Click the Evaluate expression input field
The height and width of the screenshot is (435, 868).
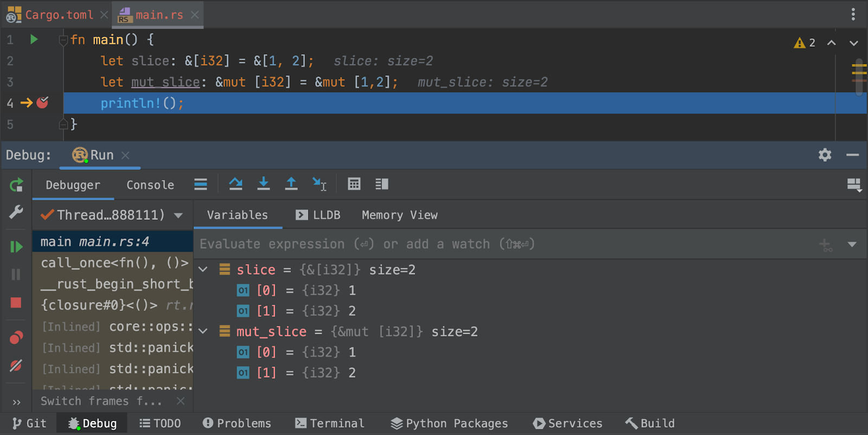[505, 244]
